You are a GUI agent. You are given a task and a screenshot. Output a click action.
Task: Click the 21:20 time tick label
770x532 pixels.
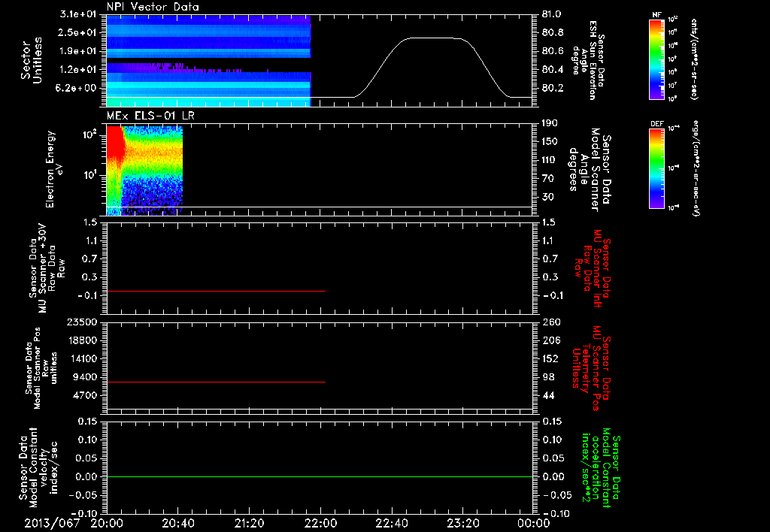tap(249, 524)
